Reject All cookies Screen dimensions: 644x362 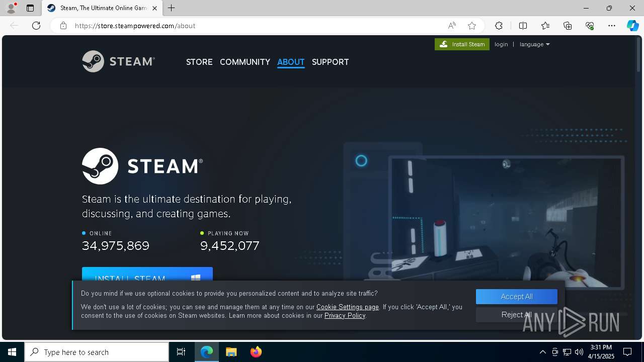click(x=517, y=315)
